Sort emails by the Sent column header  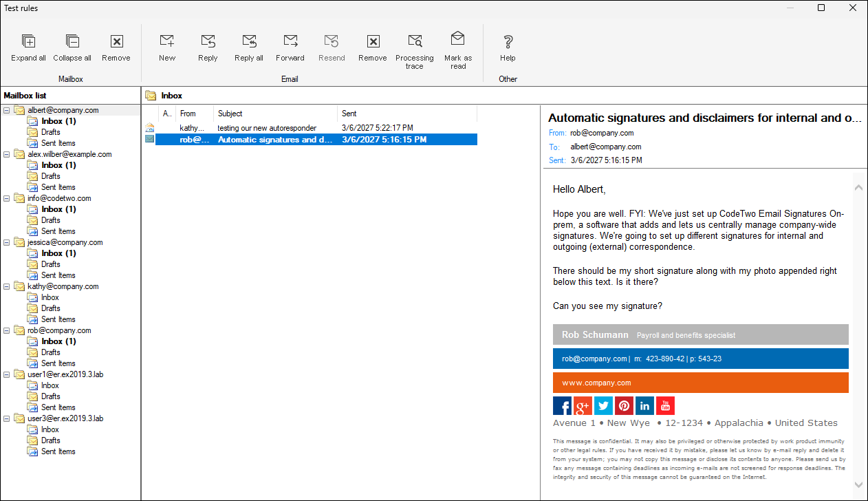(406, 114)
